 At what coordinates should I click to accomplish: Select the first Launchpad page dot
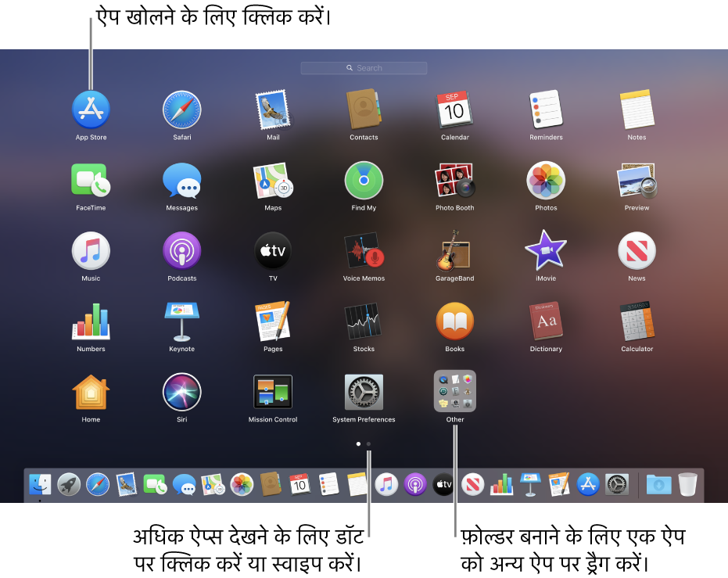coord(358,443)
